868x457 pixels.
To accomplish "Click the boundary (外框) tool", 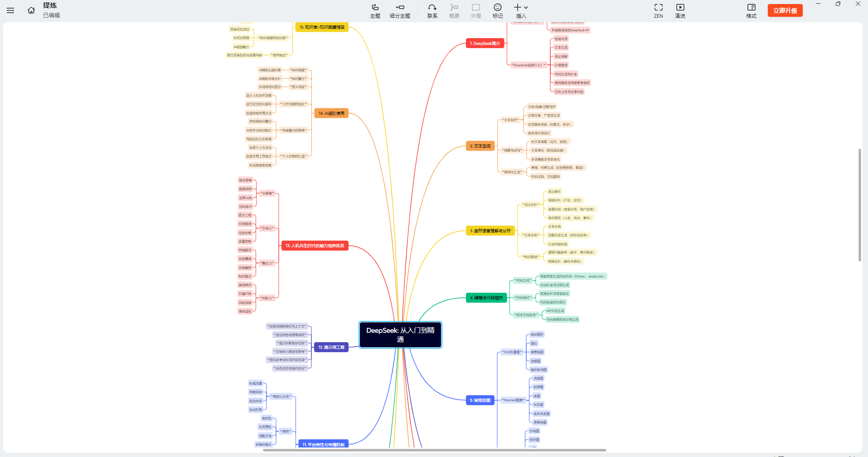I will (476, 11).
